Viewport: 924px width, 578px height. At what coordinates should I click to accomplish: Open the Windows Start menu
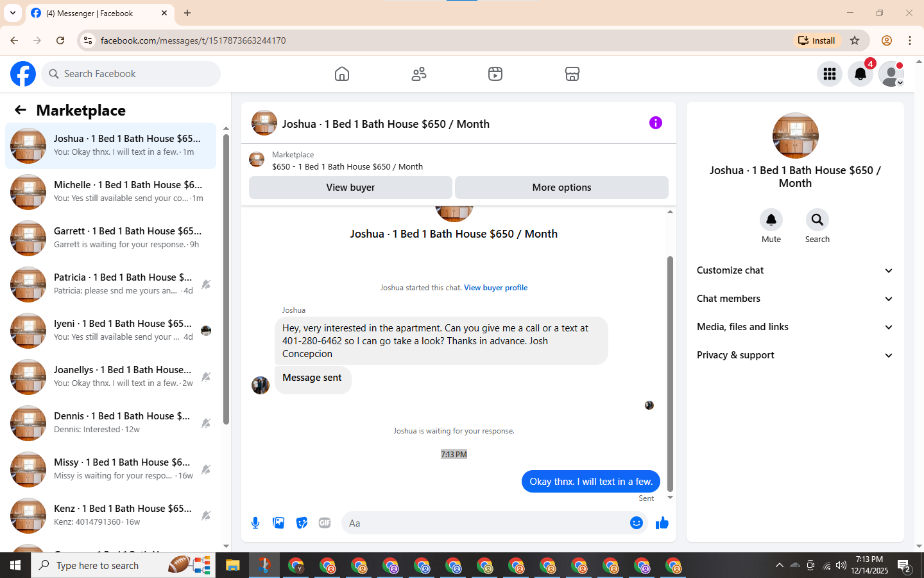tap(15, 565)
